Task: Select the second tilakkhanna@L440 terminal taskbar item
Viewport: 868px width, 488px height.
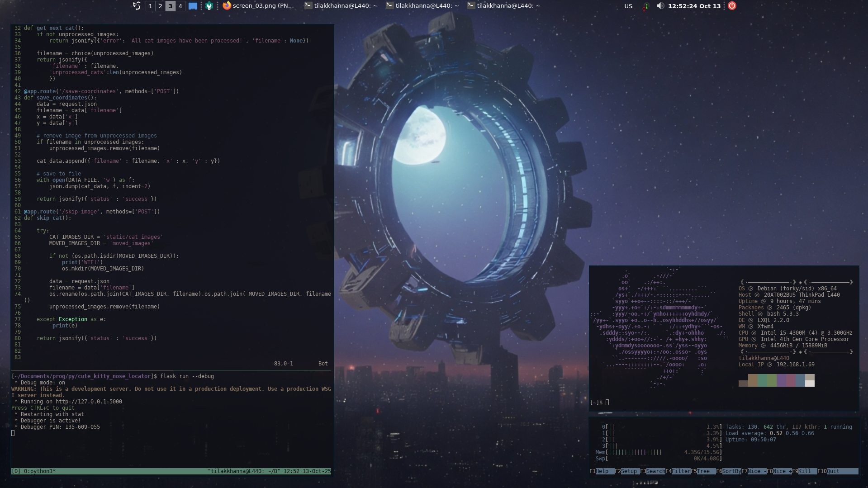Action: [422, 6]
